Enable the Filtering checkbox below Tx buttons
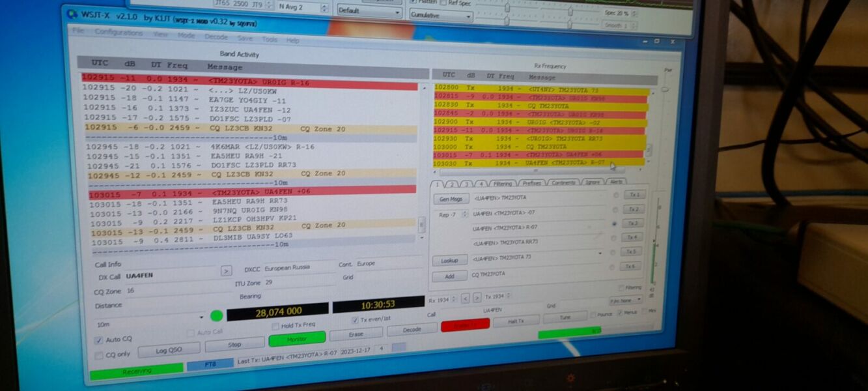Viewport: 868px width, 391px height. pos(621,287)
